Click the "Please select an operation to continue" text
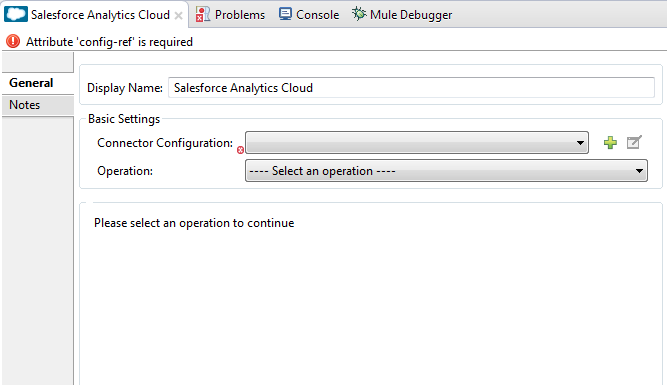The height and width of the screenshot is (385, 667). tap(194, 223)
